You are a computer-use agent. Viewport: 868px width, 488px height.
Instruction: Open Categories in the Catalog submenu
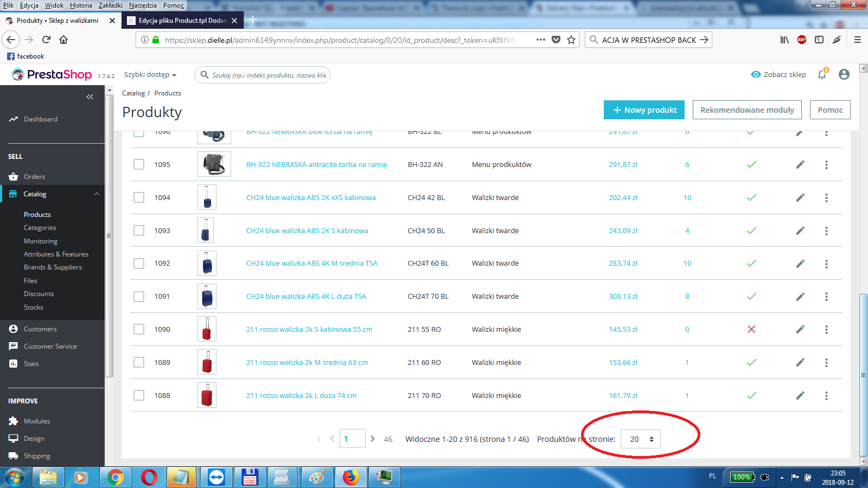40,228
